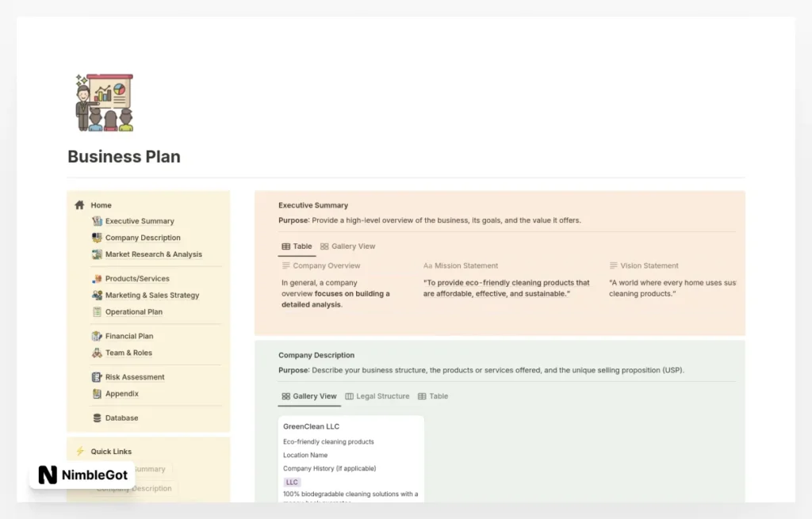Click the purple LLC tag
Screen dimensions: 812x519
[x=292, y=482]
